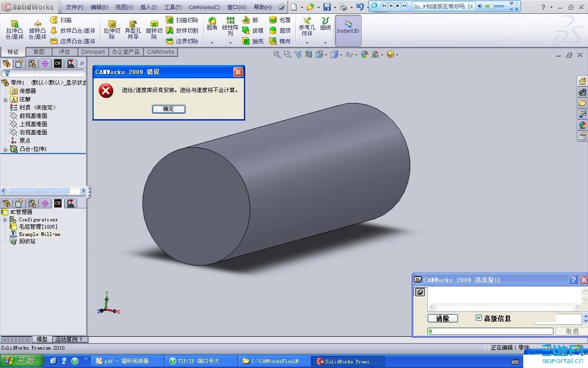Choose the 扫描 sweep feature tool
The image size is (588, 368).
61,20
